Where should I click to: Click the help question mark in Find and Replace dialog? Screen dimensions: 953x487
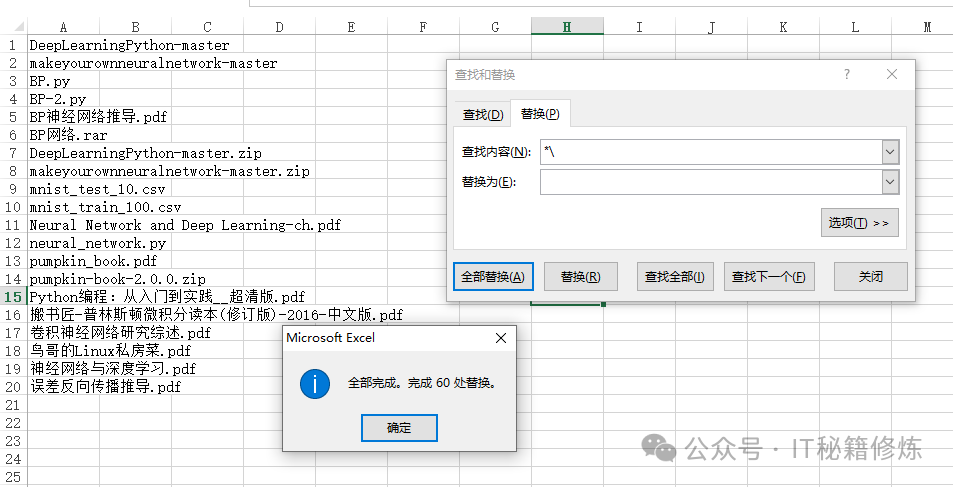tap(847, 74)
